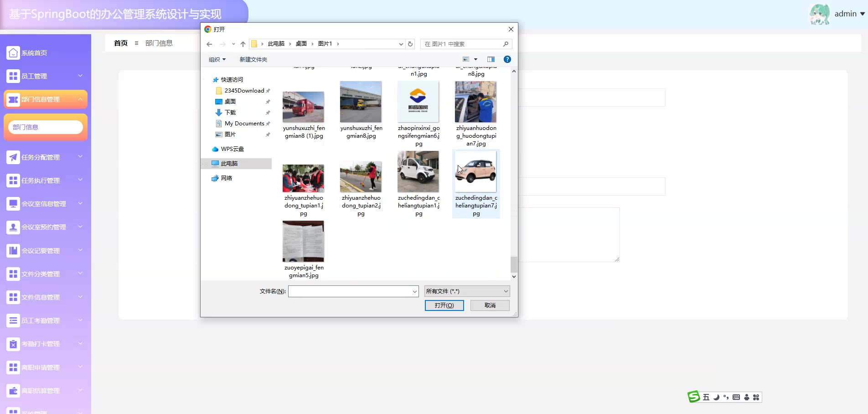The width and height of the screenshot is (868, 414).
Task: Select 此电脑 in navigation tree
Action: click(229, 164)
